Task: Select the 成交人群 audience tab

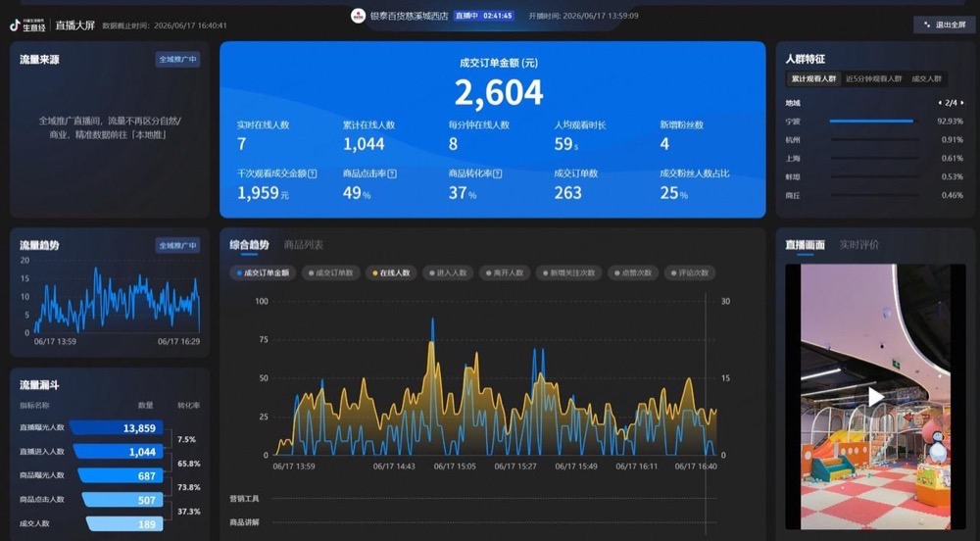Action: tap(926, 78)
